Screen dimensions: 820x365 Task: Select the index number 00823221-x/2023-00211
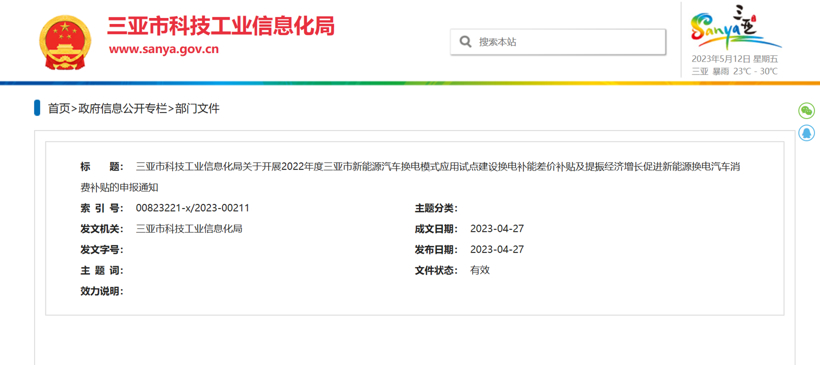(192, 208)
